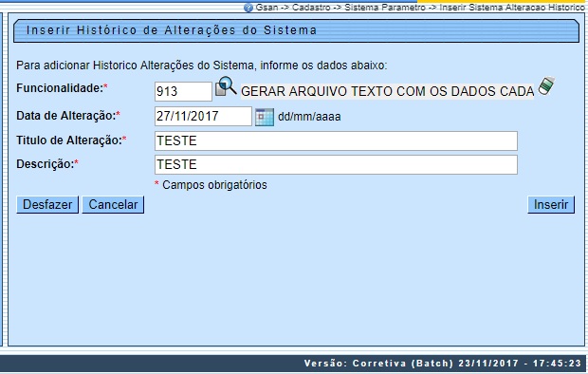
Task: Focus the Data de Alteração field
Action: click(203, 116)
